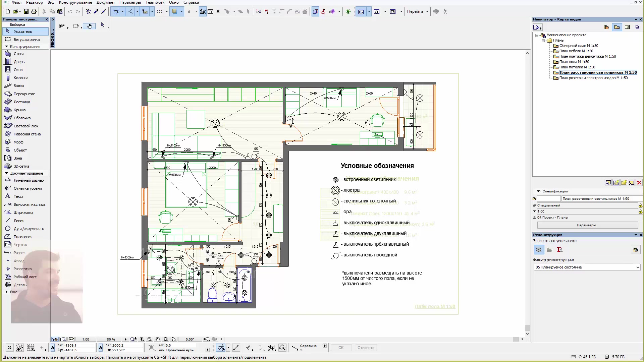This screenshot has width=644, height=362.
Task: Toggle the guide lines button
Action: (x=116, y=11)
